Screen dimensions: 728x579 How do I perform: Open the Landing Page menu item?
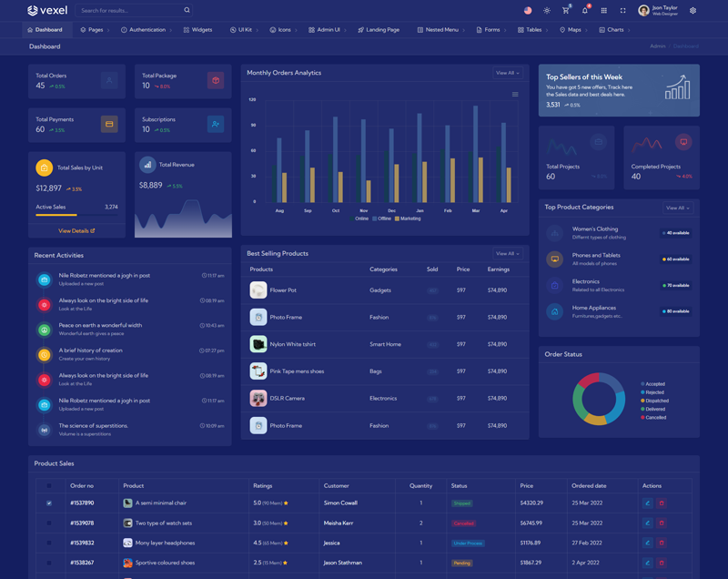pyautogui.click(x=379, y=30)
